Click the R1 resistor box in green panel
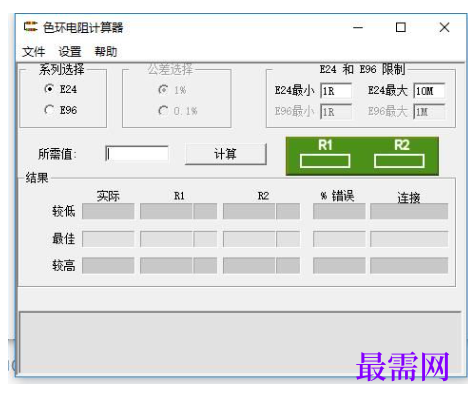Screen dimensions: 468x398 (x=325, y=161)
